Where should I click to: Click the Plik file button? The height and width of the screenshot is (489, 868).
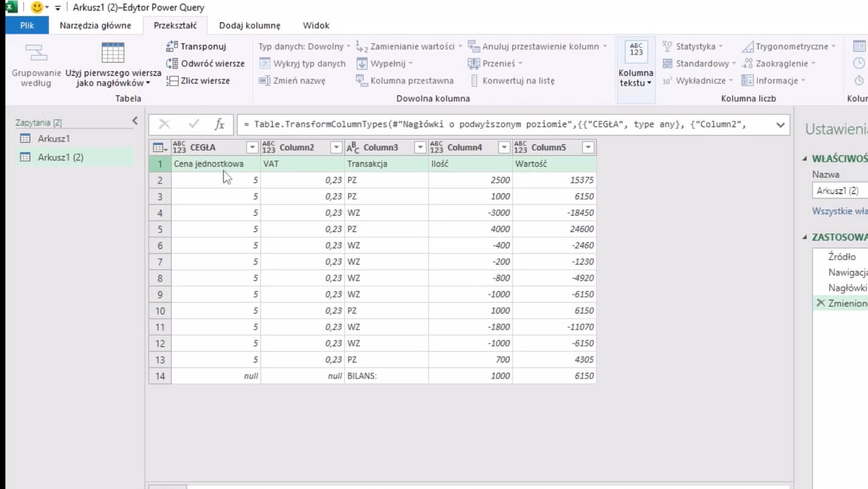(27, 26)
